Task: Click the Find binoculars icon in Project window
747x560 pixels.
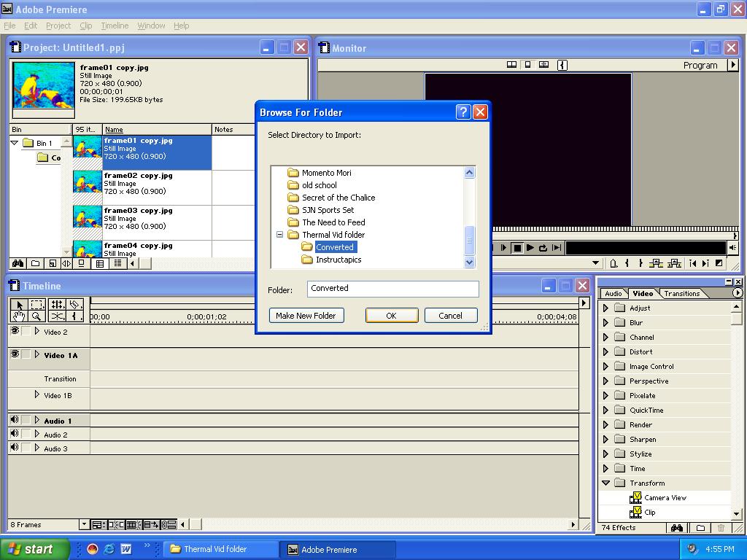Action: pos(18,263)
